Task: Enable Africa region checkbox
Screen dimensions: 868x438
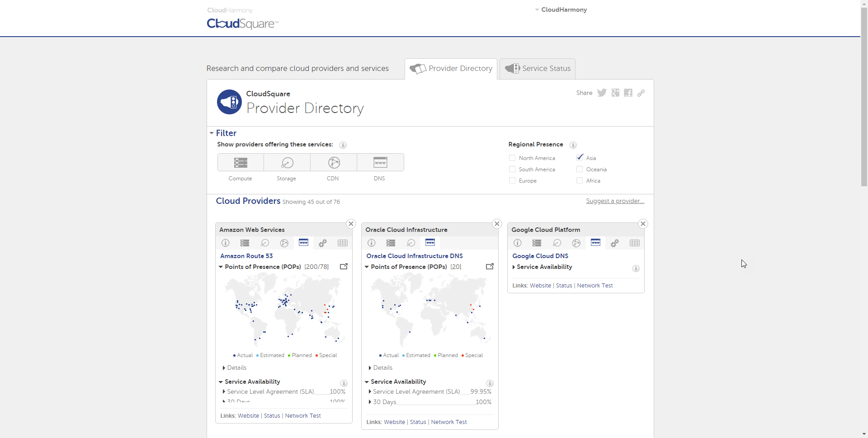Action: 580,180
